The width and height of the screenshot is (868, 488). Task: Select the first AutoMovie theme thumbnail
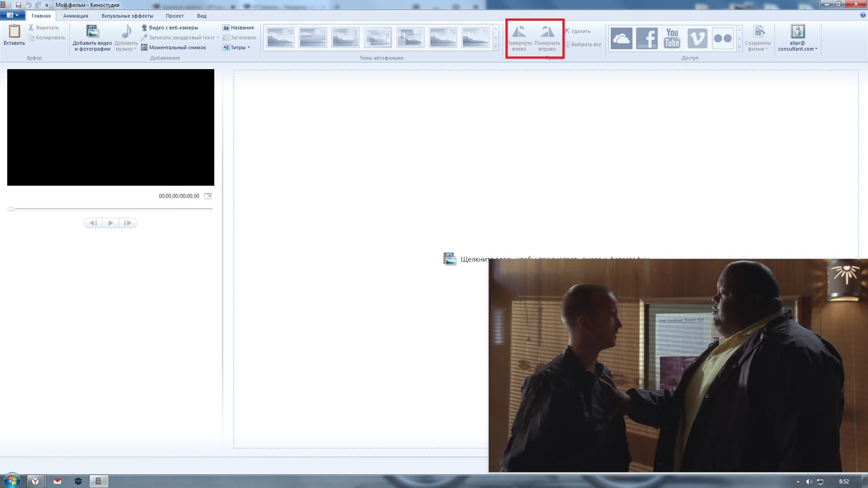click(280, 38)
